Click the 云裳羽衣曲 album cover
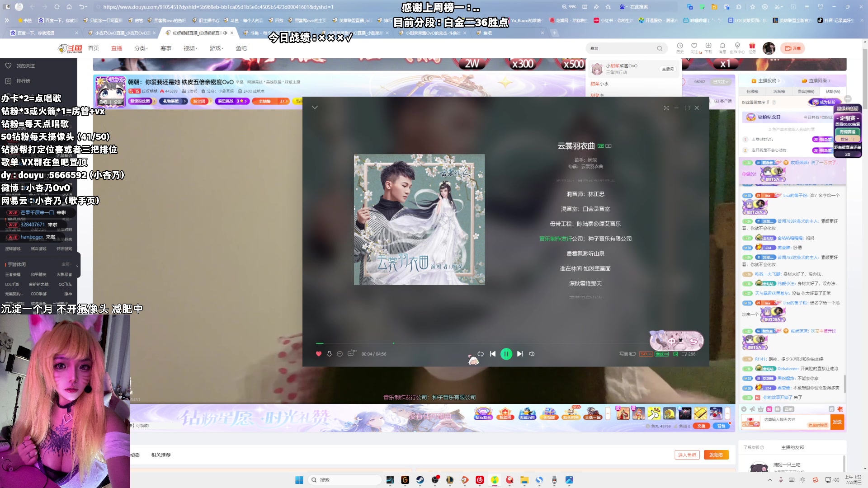868x488 pixels. pyautogui.click(x=419, y=220)
